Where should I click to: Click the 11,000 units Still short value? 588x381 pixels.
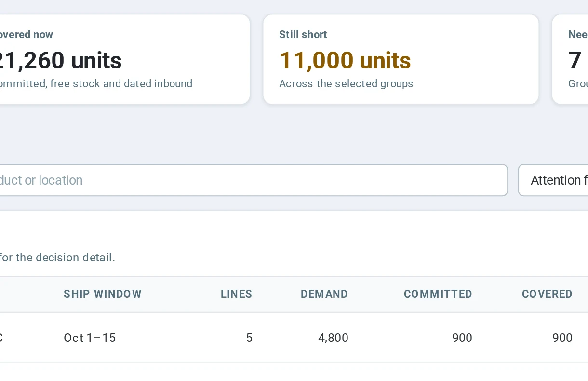[x=345, y=60]
